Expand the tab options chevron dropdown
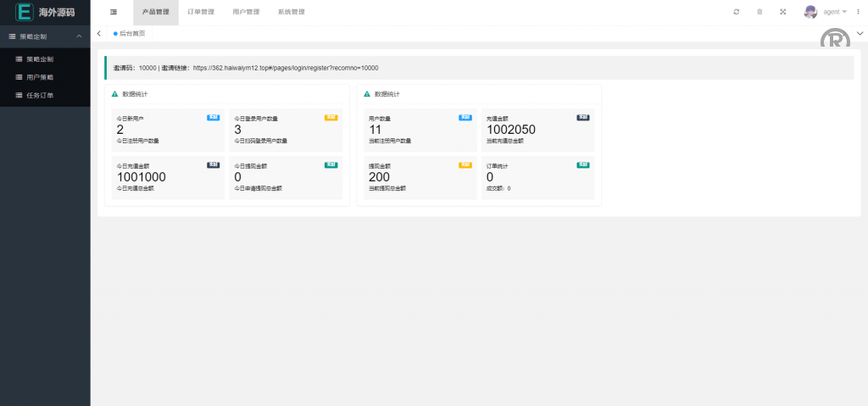This screenshot has height=406, width=868. [860, 33]
